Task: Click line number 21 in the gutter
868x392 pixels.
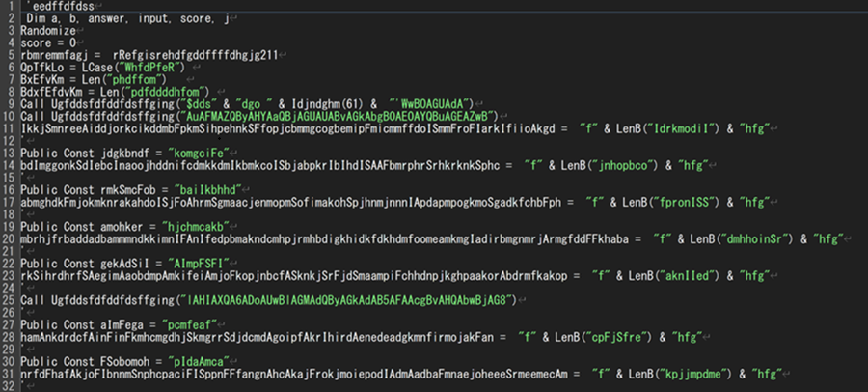Action: [x=9, y=251]
